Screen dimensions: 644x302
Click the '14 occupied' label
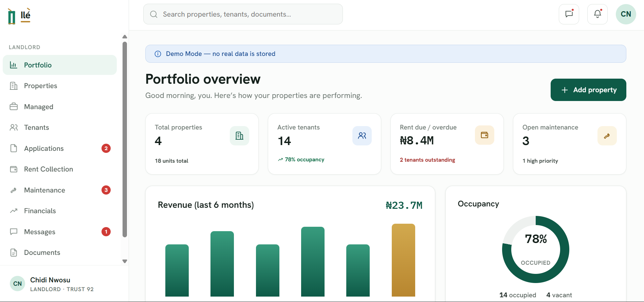518,295
